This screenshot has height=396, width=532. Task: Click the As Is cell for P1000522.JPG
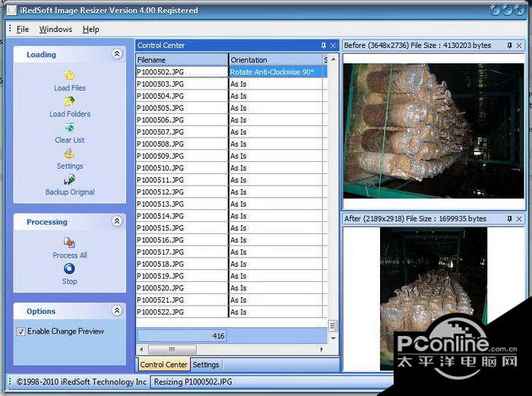coord(275,312)
